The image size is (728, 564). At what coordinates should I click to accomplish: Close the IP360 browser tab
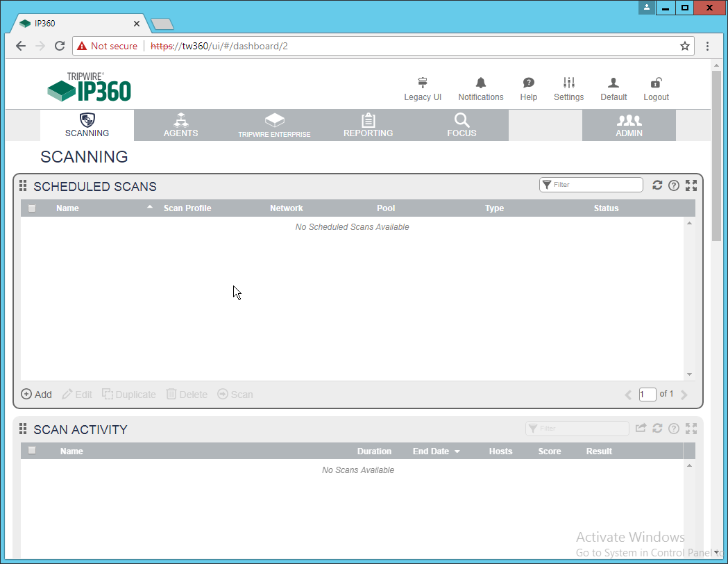pos(137,24)
